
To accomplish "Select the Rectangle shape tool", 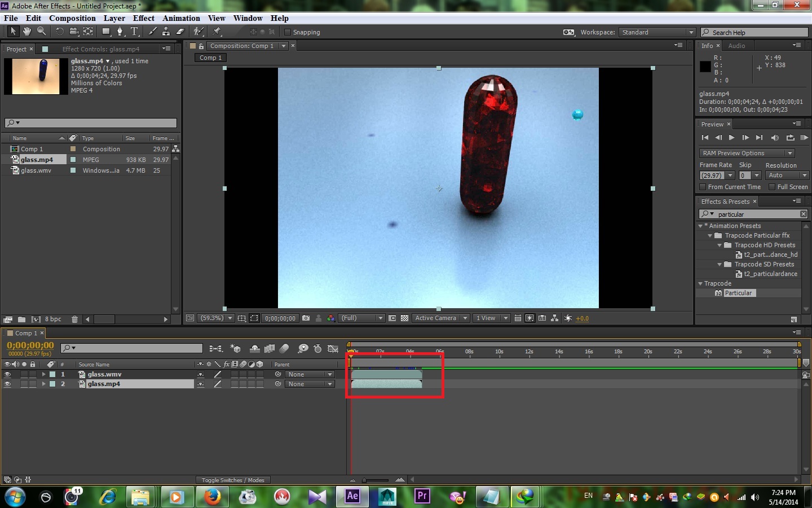I will pyautogui.click(x=106, y=32).
